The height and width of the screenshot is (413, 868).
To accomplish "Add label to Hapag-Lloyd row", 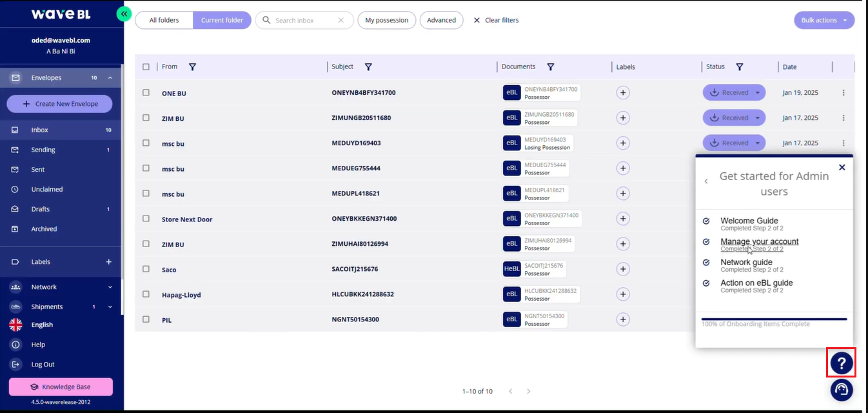I will (x=623, y=294).
